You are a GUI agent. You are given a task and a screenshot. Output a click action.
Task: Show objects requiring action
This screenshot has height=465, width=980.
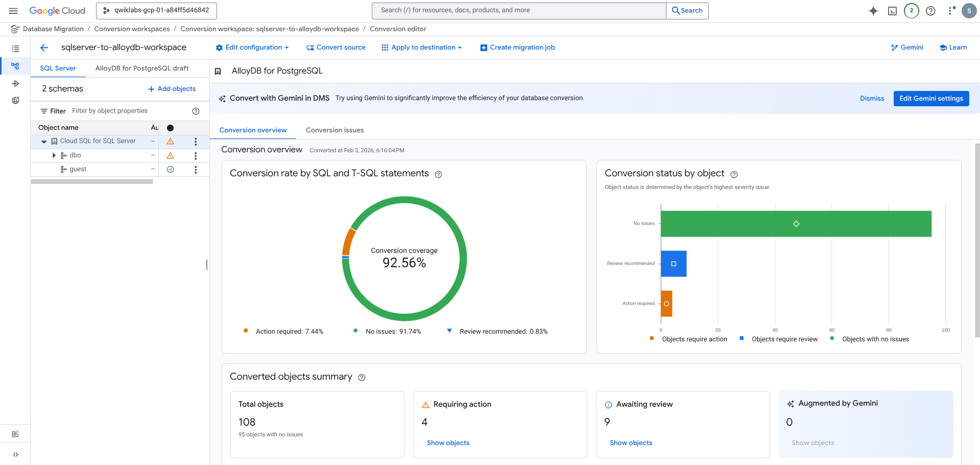tap(448, 443)
